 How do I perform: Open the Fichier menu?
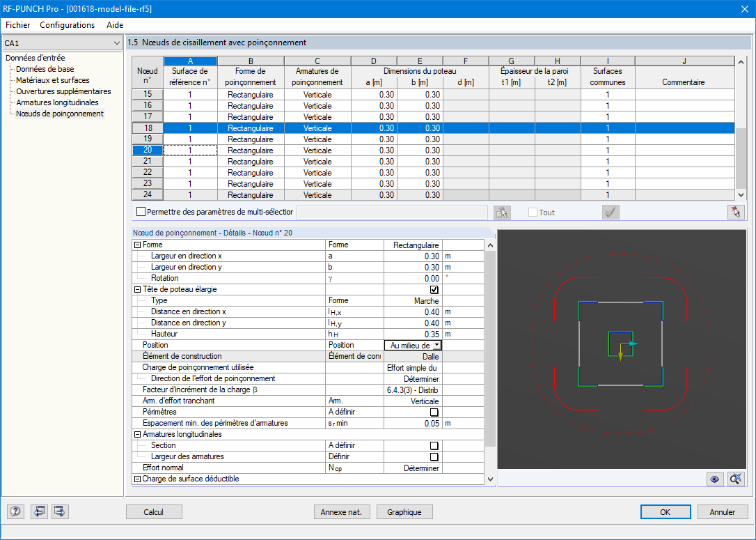click(x=18, y=25)
